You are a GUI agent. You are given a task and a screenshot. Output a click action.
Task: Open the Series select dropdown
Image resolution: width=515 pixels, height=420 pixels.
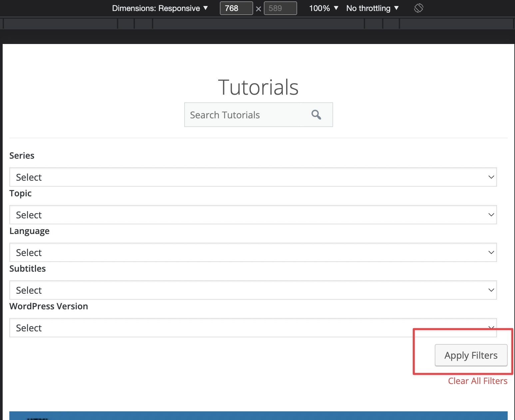253,177
